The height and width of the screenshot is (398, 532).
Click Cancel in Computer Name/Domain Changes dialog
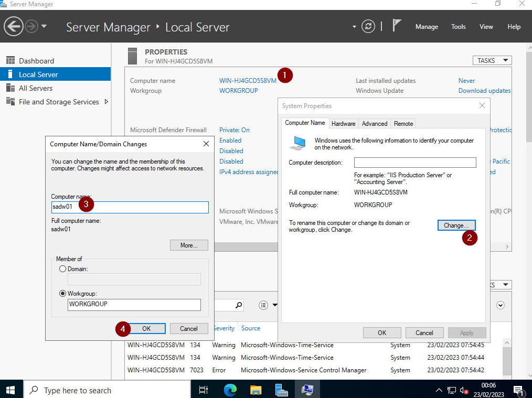(x=189, y=328)
